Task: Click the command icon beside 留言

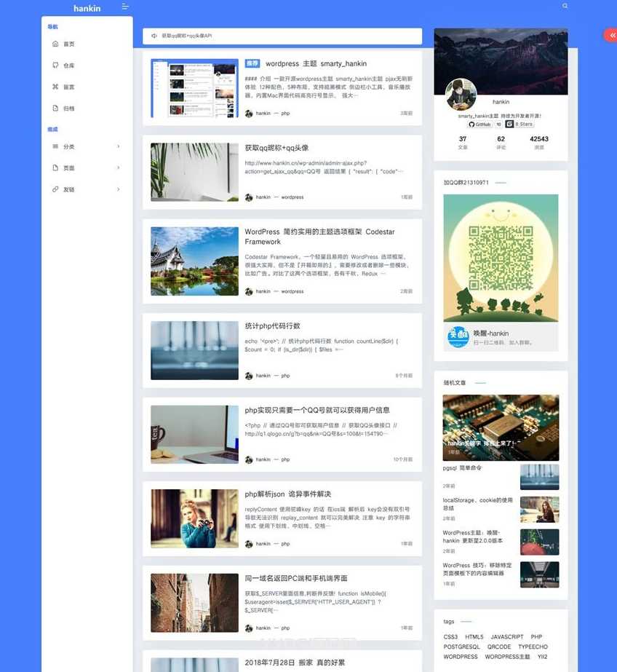Action: (x=55, y=87)
